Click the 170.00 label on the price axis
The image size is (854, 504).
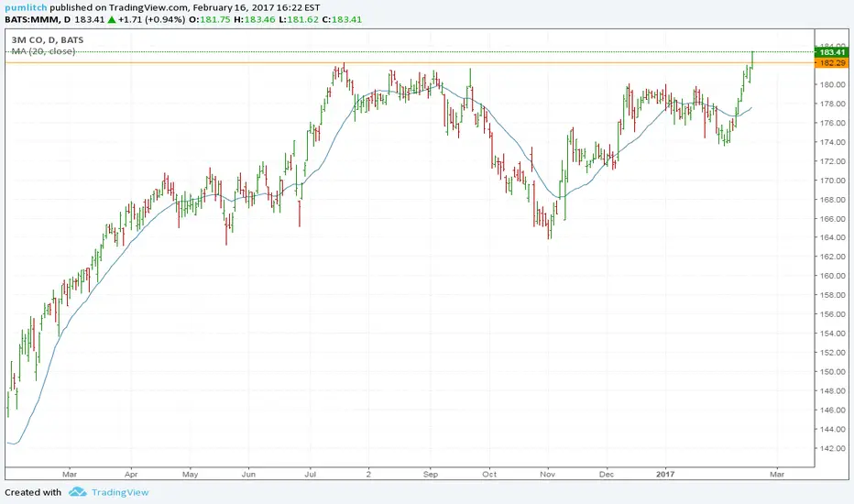(833, 181)
